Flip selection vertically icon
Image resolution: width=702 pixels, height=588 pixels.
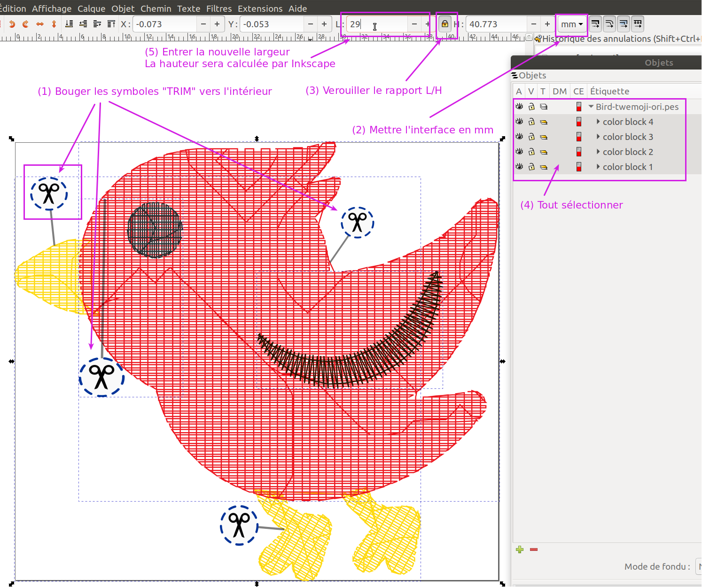click(54, 24)
